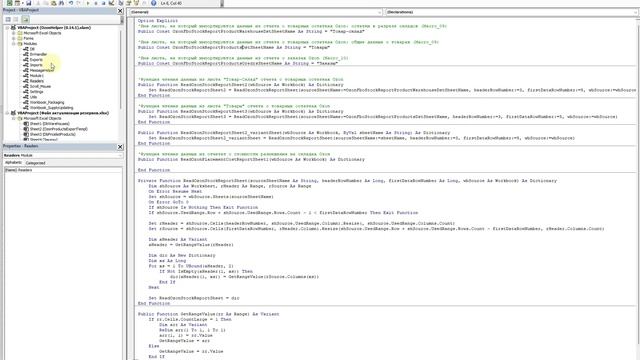
Task: Open the Module1 module
Action: pyautogui.click(x=37, y=76)
